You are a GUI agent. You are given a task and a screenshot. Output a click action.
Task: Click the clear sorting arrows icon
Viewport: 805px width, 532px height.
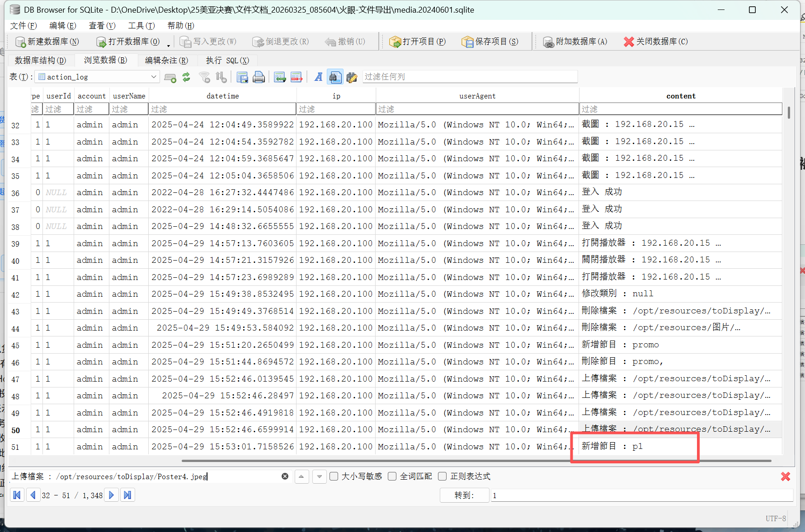[221, 77]
